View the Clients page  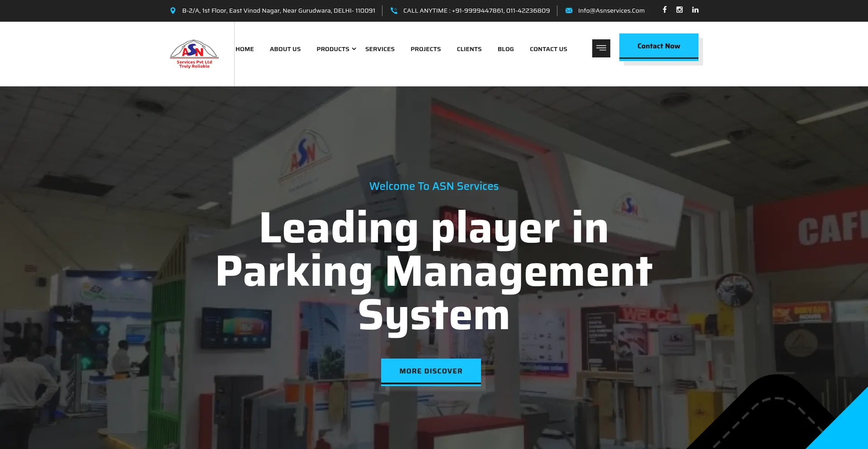point(469,49)
